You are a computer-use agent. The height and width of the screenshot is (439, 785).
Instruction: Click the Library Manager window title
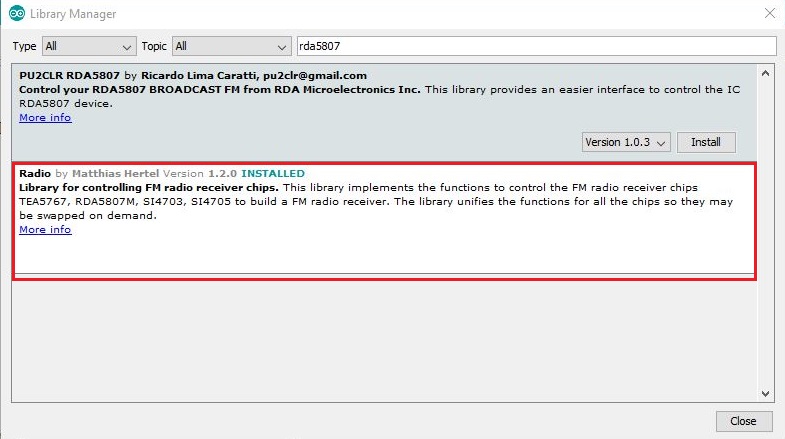pyautogui.click(x=73, y=14)
